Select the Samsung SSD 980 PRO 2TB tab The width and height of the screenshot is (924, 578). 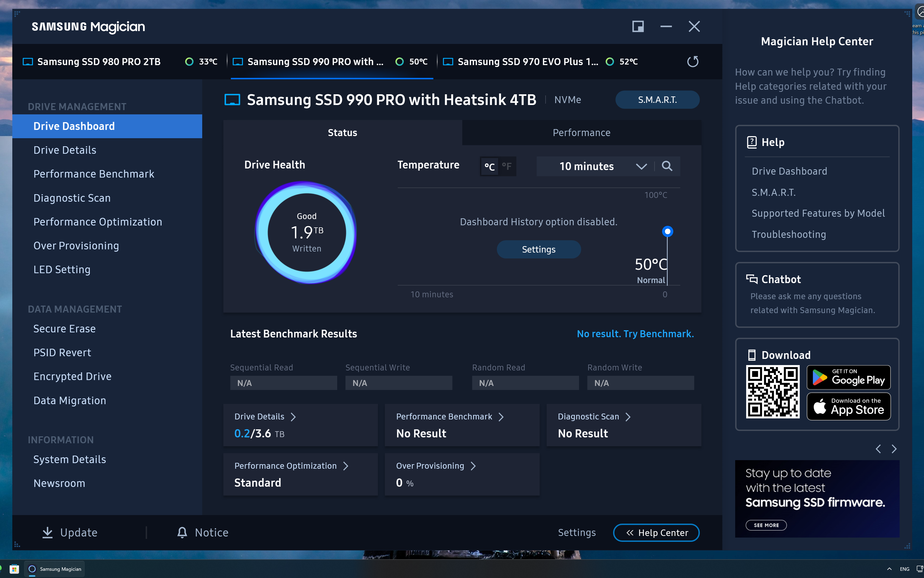[x=99, y=62]
